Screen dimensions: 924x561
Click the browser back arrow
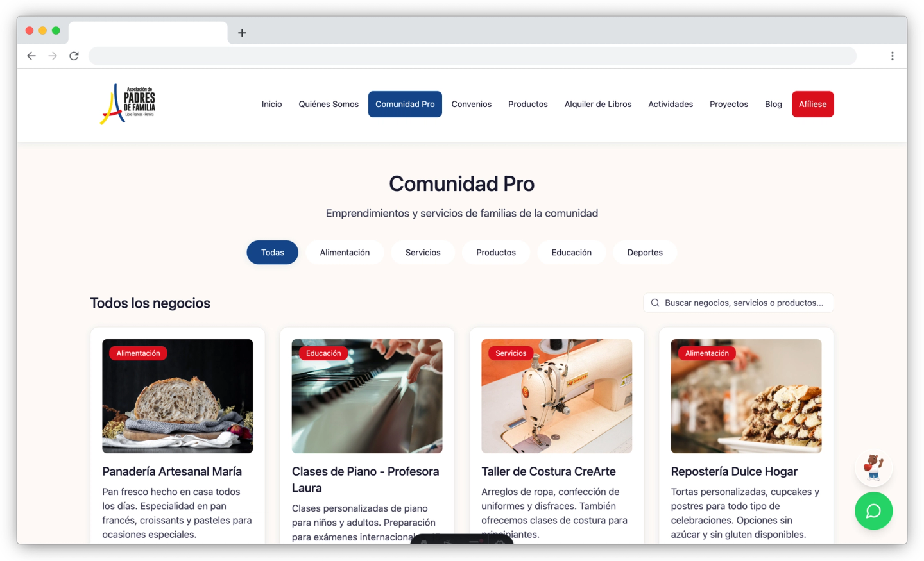coord(31,56)
